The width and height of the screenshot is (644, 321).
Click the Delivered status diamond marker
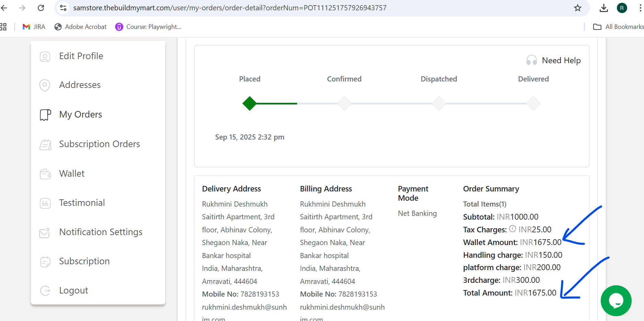click(x=533, y=103)
